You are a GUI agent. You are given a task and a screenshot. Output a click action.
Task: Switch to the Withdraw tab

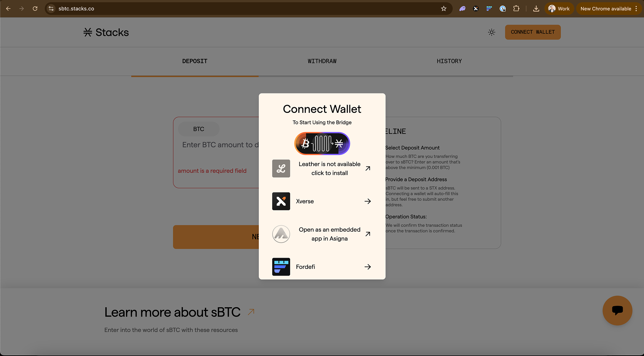point(322,61)
